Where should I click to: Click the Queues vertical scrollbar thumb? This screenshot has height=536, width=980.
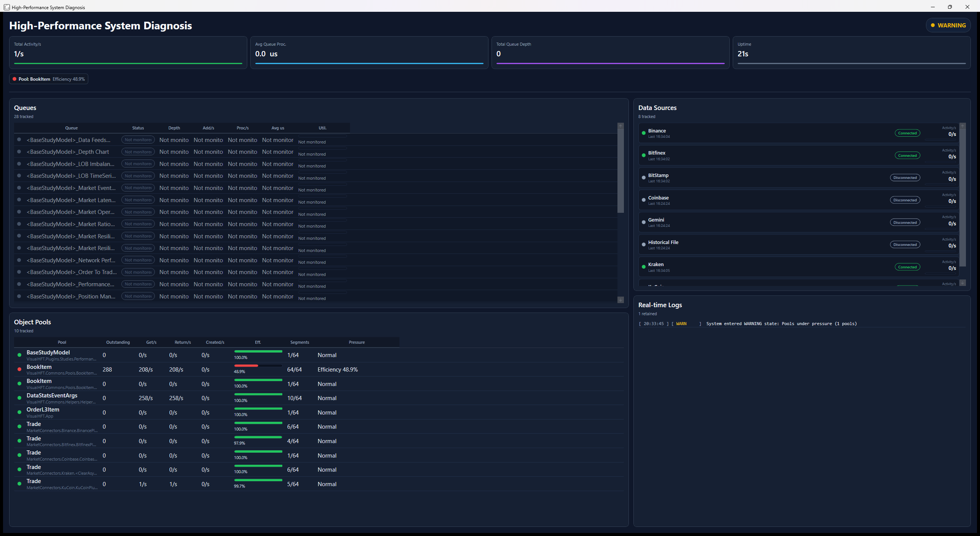[x=620, y=171]
